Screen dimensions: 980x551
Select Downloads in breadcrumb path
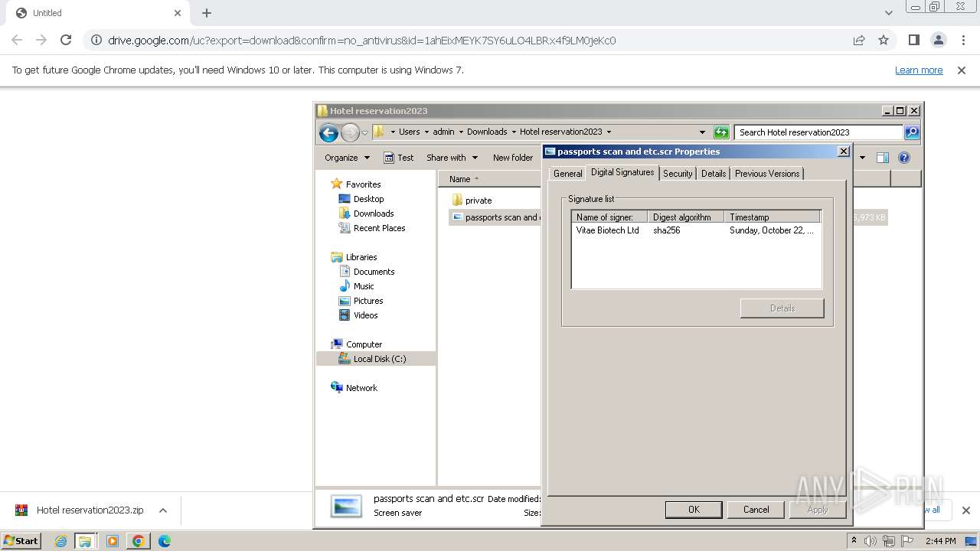pos(487,132)
